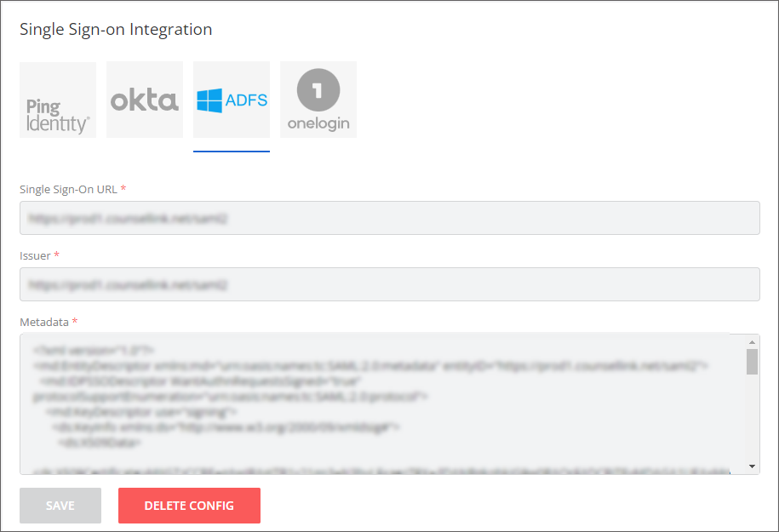The image size is (779, 532).
Task: Click inside the Issuer input field
Action: pos(390,284)
